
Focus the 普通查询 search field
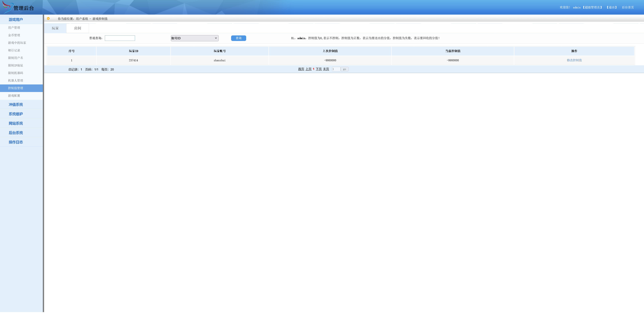(x=120, y=38)
